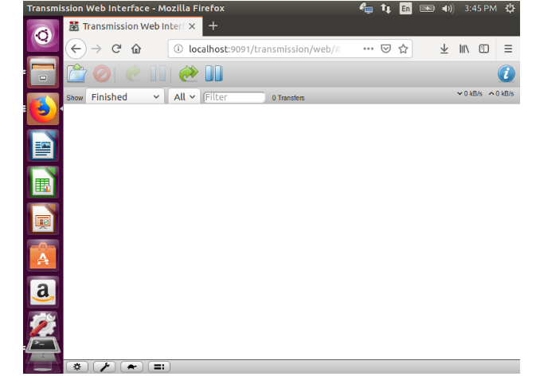Toggle turtle speed limit mode

point(131,367)
